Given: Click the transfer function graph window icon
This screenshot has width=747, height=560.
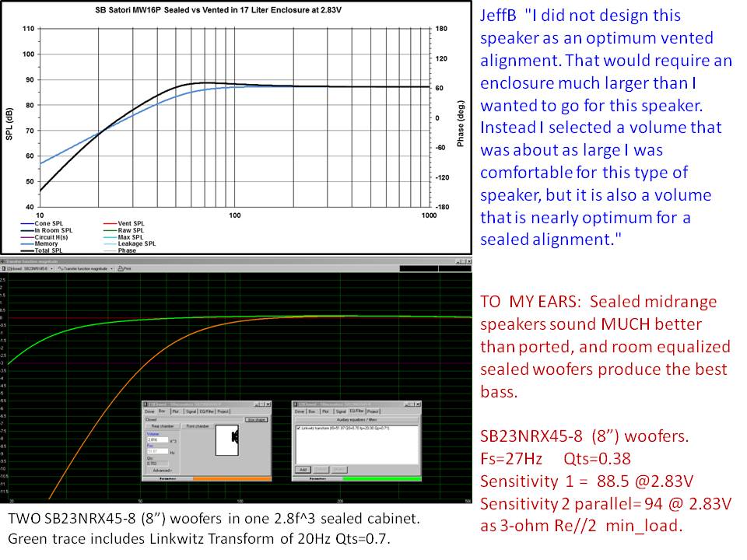Looking at the screenshot, I should coord(2,261).
